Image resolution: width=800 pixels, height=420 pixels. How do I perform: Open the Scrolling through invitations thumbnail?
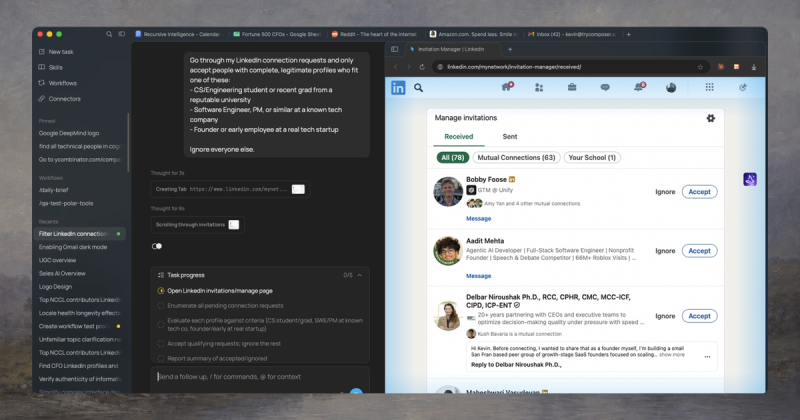pos(234,225)
